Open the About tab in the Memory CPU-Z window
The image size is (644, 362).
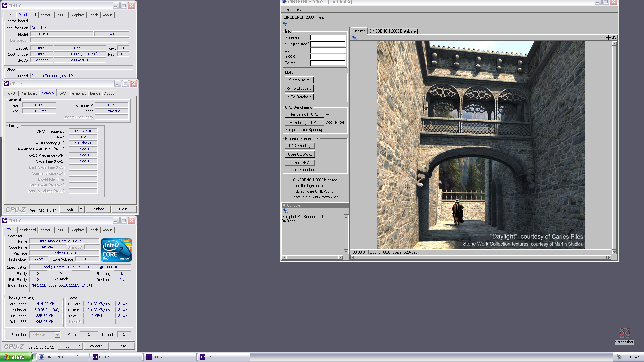[x=109, y=93]
